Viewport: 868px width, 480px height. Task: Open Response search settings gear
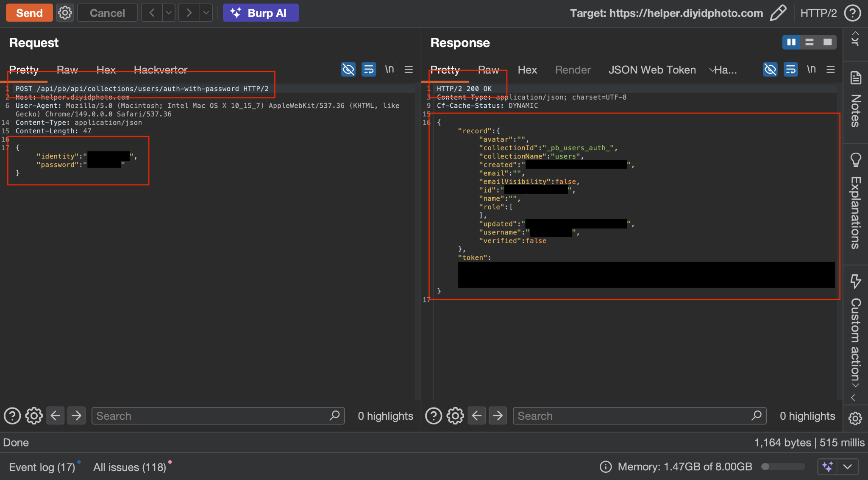455,416
